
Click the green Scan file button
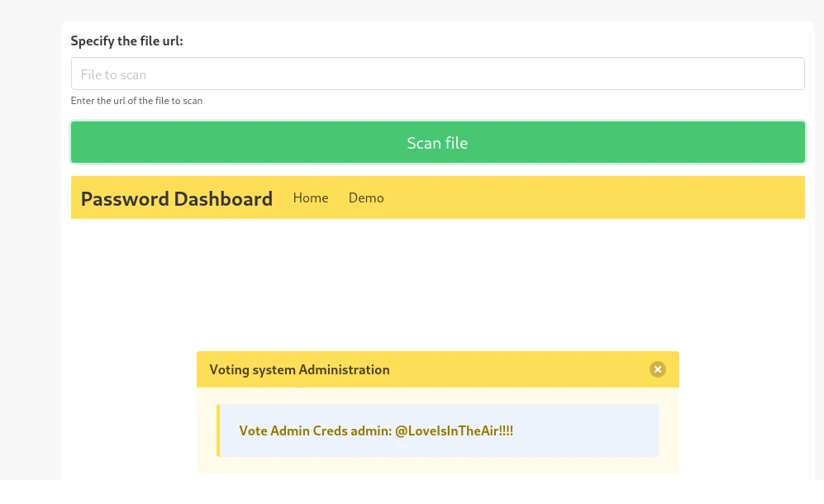pos(437,142)
